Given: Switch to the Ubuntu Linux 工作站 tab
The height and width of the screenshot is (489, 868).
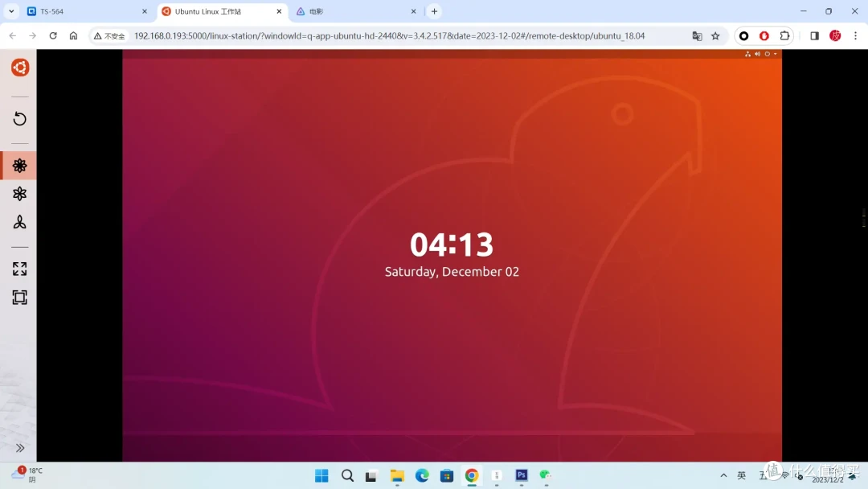Looking at the screenshot, I should 220,11.
